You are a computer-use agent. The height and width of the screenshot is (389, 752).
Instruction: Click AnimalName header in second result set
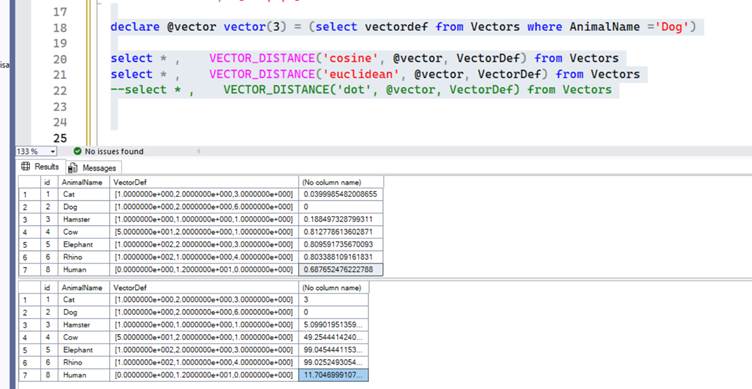pyautogui.click(x=83, y=288)
